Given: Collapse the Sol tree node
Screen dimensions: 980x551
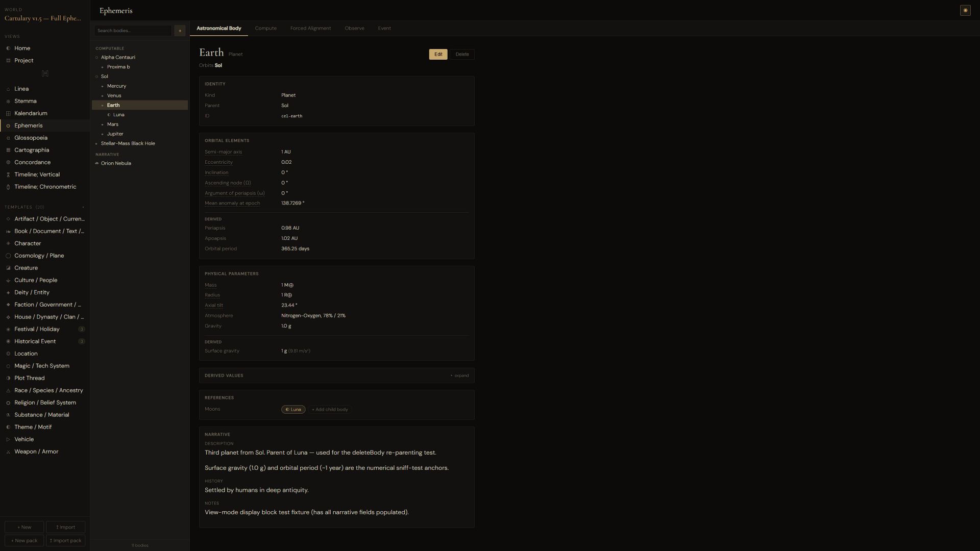Looking at the screenshot, I should pyautogui.click(x=96, y=77).
